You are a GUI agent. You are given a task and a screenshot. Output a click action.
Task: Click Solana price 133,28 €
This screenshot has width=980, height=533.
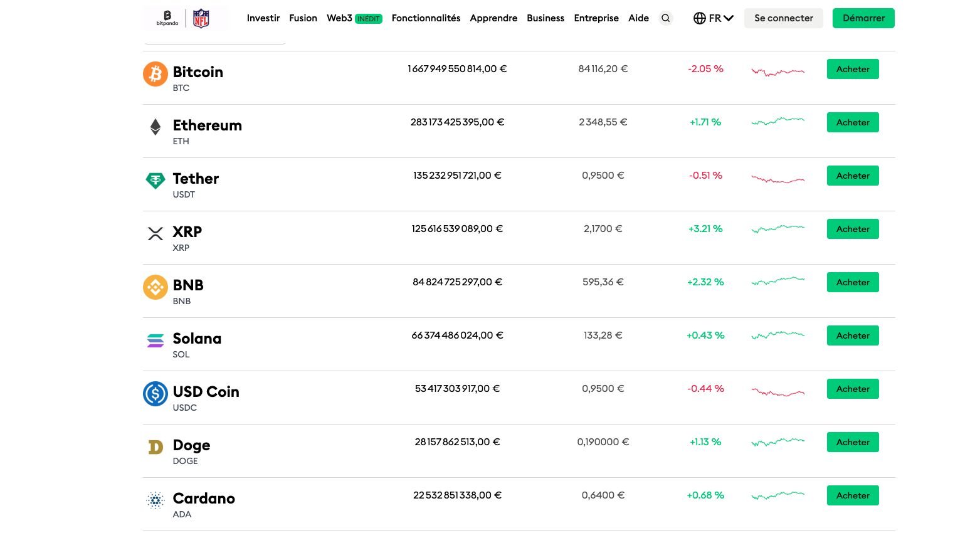[x=603, y=335]
